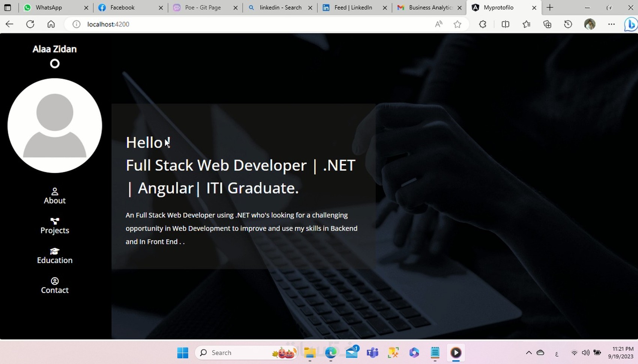This screenshot has width=638, height=364.
Task: Click the Alaa Zidan name heading
Action: pyautogui.click(x=54, y=49)
